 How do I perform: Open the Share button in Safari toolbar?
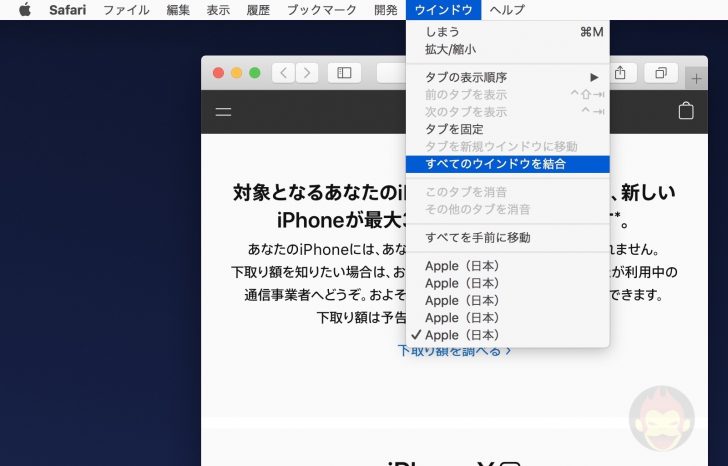(620, 73)
